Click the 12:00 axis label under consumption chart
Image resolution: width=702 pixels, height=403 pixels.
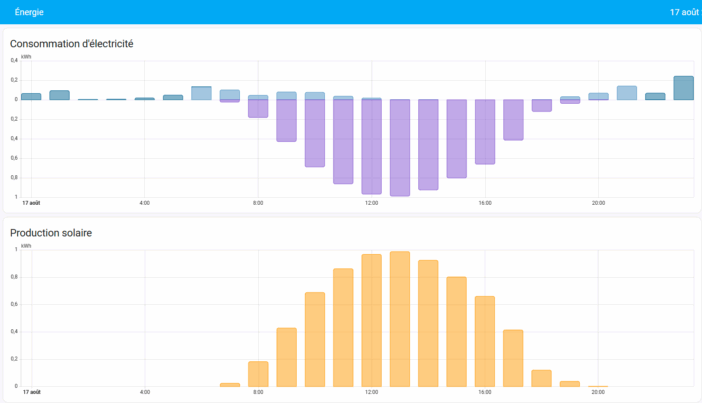(x=372, y=203)
